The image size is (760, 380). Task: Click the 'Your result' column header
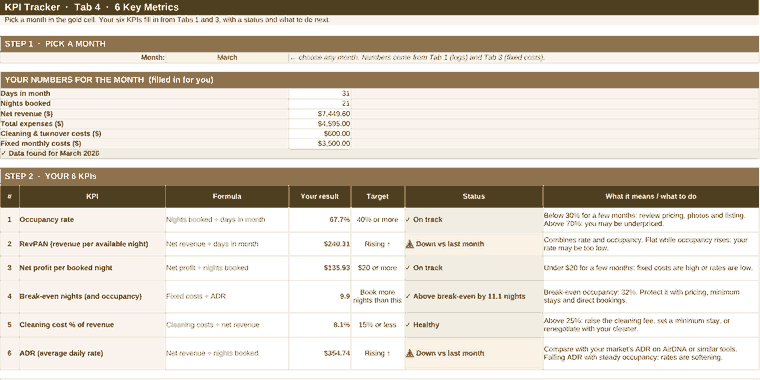320,197
